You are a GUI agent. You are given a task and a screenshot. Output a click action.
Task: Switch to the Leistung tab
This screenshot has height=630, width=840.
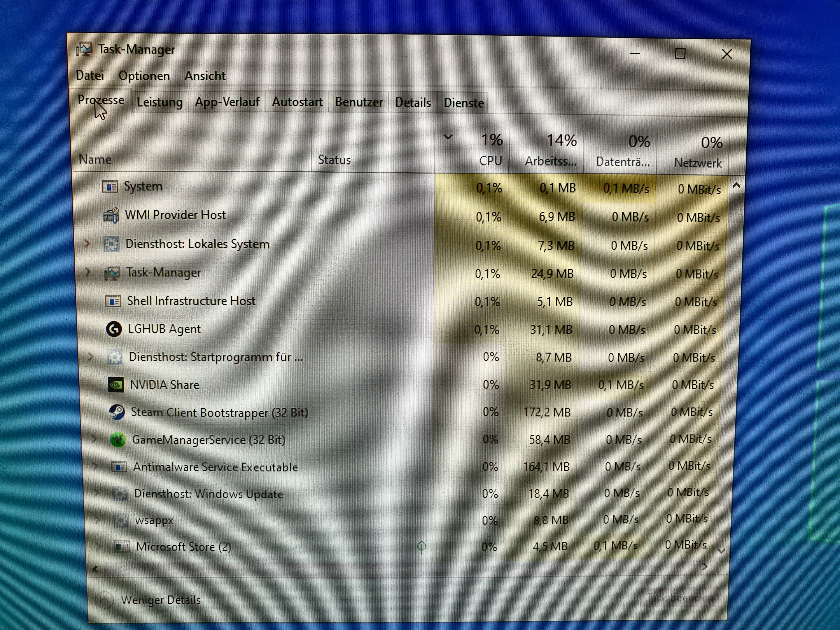(159, 103)
